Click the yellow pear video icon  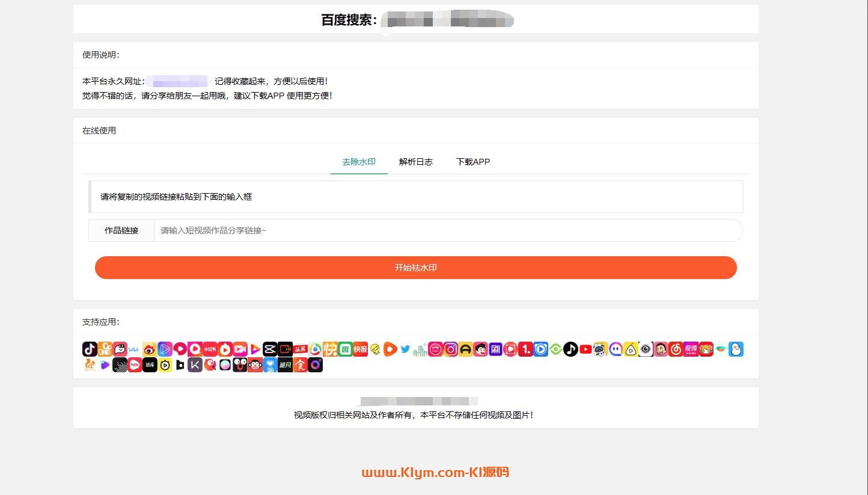(x=631, y=349)
